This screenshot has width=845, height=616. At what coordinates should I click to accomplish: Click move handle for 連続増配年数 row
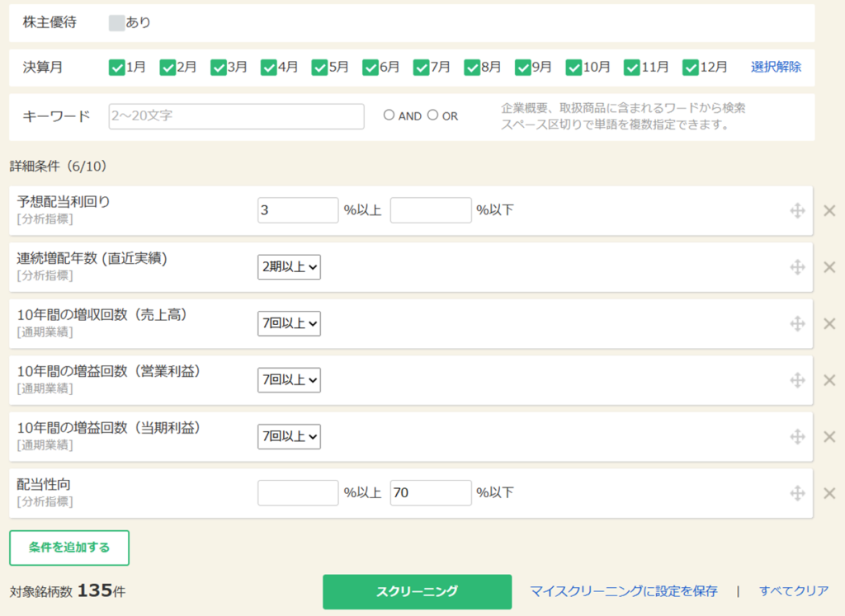click(798, 267)
